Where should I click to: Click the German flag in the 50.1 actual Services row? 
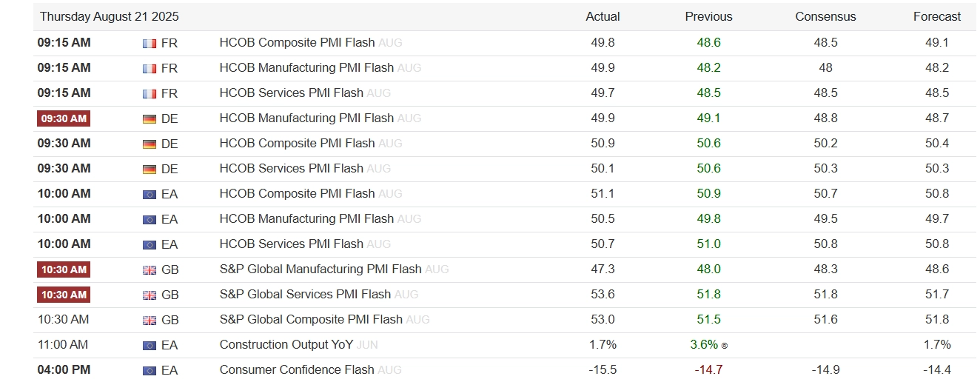149,169
